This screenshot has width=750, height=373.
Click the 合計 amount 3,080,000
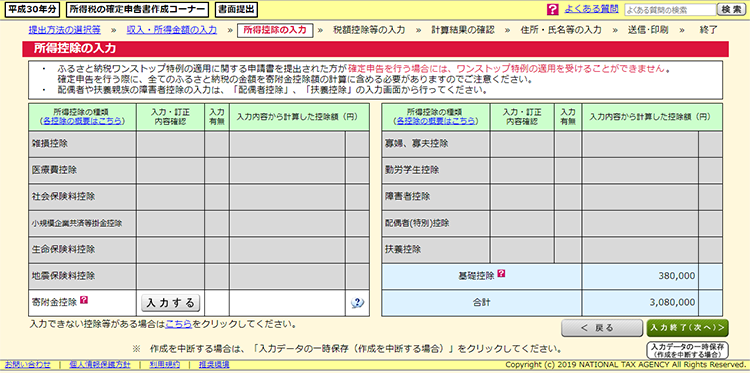673,302
